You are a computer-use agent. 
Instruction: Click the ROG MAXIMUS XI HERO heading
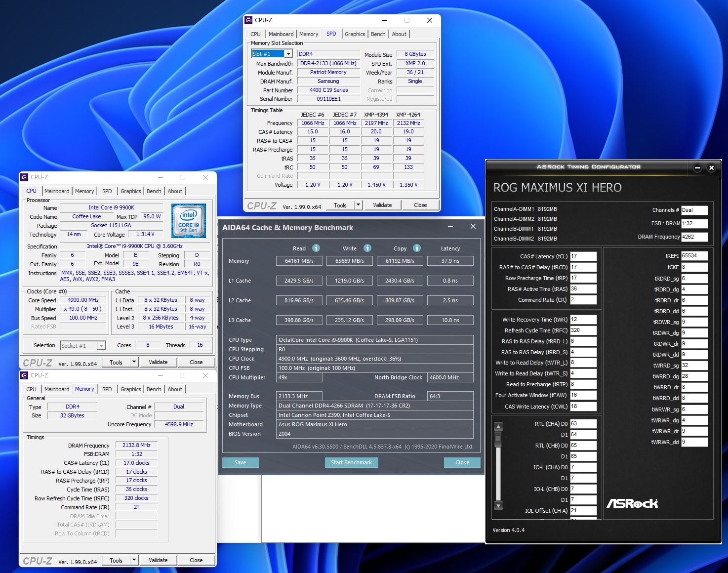point(558,188)
